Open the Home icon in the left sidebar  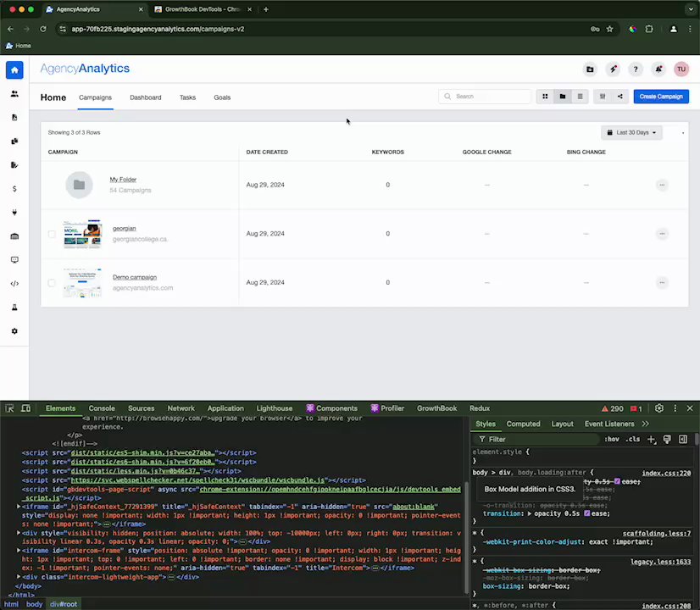click(x=14, y=70)
